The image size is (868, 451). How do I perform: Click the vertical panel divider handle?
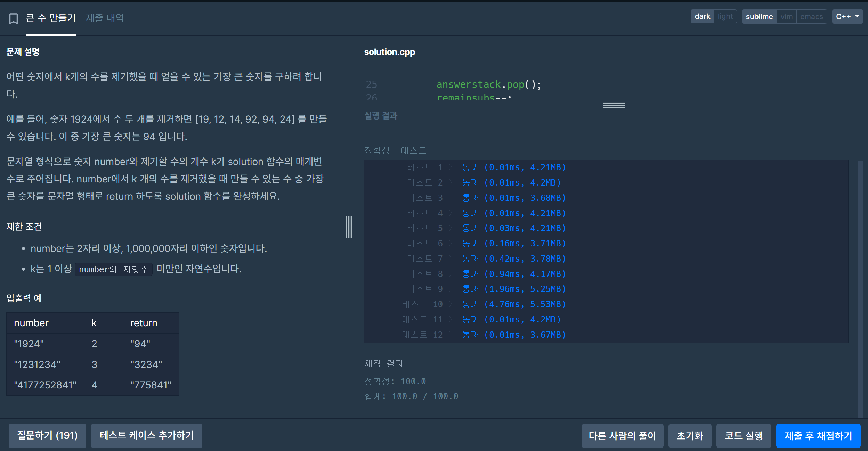(x=349, y=227)
